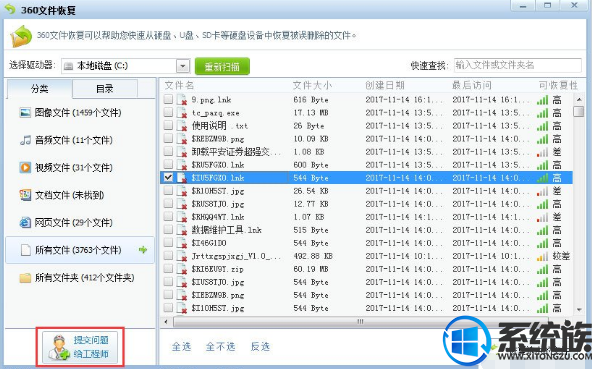Sort by the 可恢复性 column header

click(x=559, y=85)
